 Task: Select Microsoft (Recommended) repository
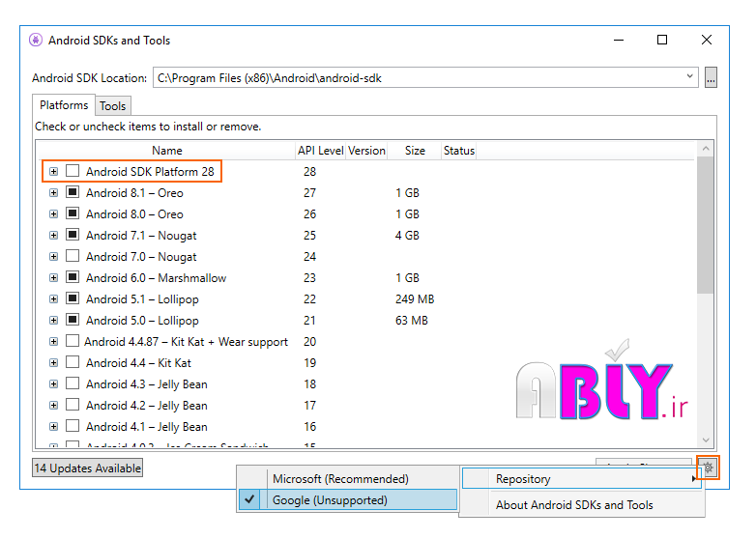[348, 479]
